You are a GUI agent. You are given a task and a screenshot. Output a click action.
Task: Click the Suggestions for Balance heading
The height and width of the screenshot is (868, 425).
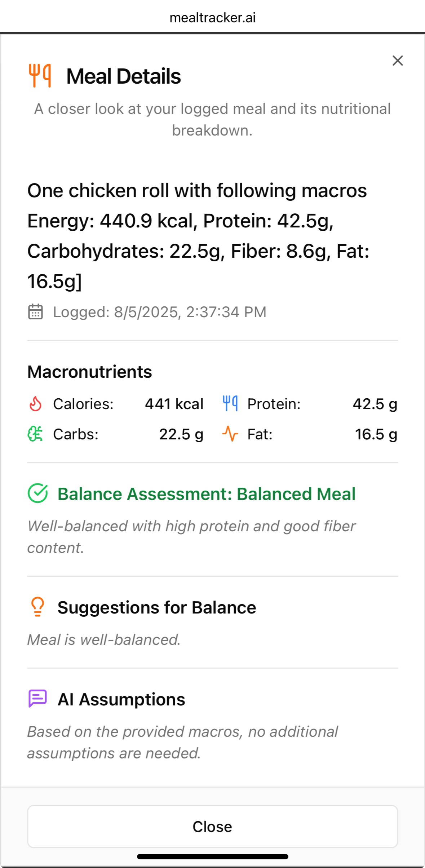pos(157,607)
